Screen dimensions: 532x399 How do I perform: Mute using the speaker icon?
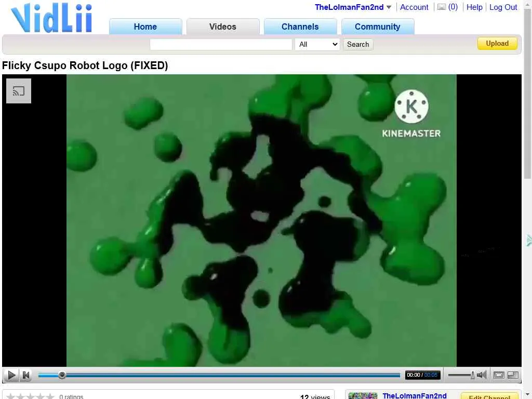coord(482,375)
